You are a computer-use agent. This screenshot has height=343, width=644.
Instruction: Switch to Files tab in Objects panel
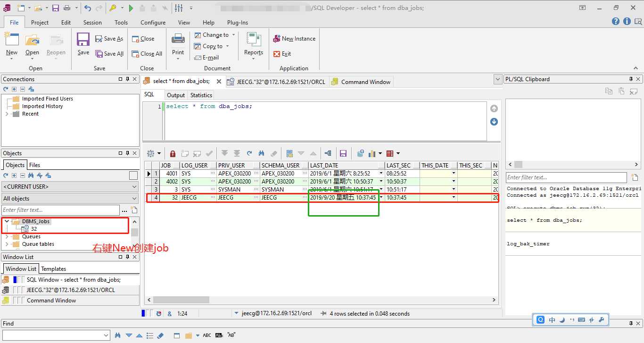tap(34, 165)
